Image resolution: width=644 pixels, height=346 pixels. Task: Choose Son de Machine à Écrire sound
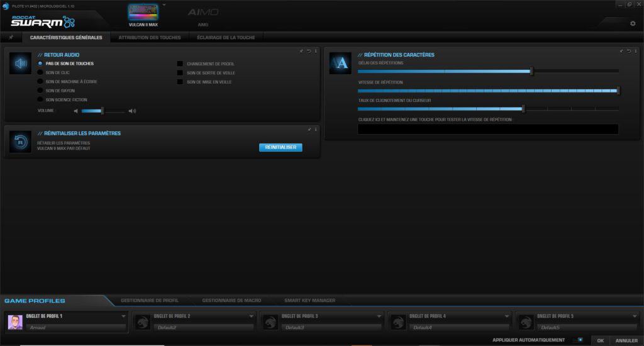coord(41,82)
